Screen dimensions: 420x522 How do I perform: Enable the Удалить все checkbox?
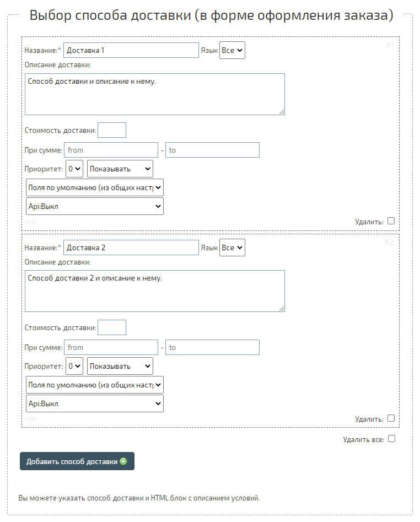pos(391,439)
